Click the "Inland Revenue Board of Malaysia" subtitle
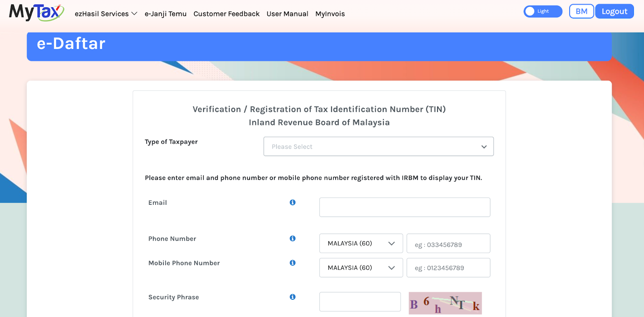The height and width of the screenshot is (317, 644). tap(319, 122)
